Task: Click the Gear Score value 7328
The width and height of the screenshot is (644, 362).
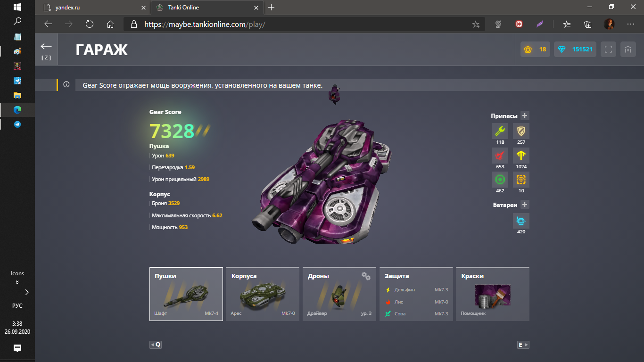Action: click(172, 131)
